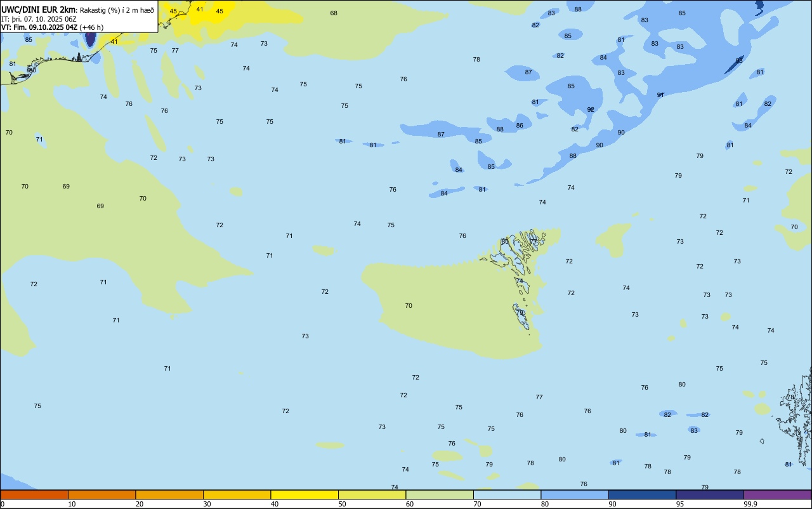Click the humidity value 68 on the map

(334, 13)
